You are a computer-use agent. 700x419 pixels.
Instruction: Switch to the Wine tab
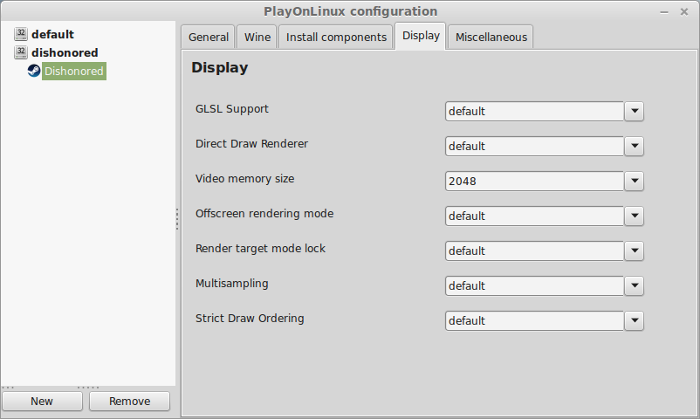257,37
